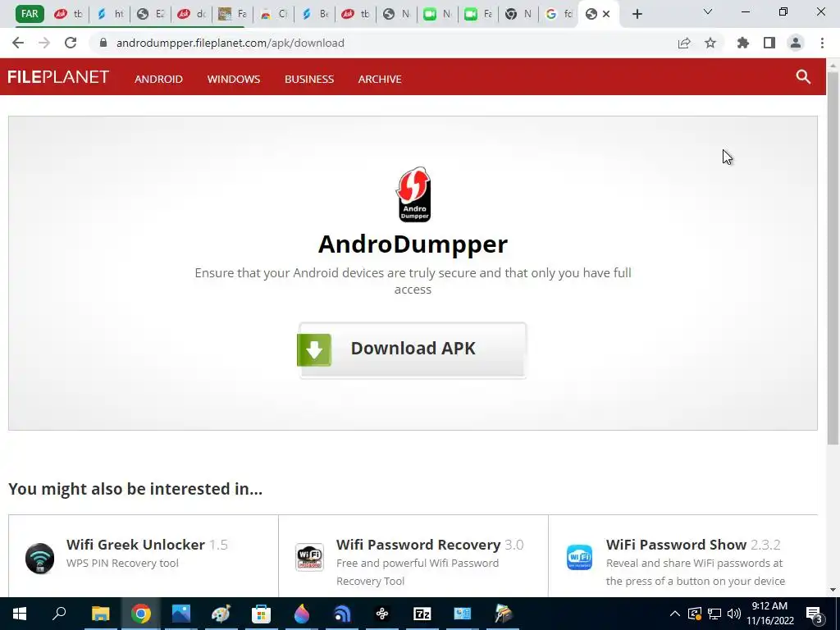Click Wifi Greek Unlocker app icon
Viewport: 840px width, 630px height.
point(39,558)
